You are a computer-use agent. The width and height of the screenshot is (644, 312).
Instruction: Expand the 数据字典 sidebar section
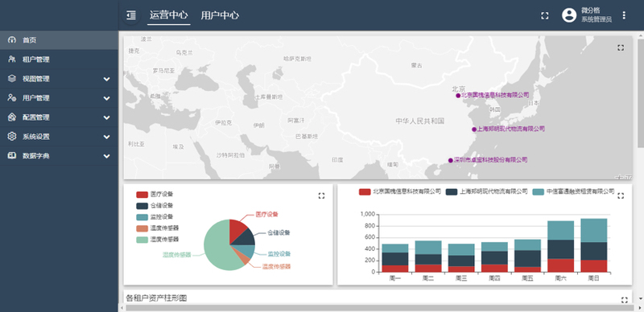coord(59,156)
